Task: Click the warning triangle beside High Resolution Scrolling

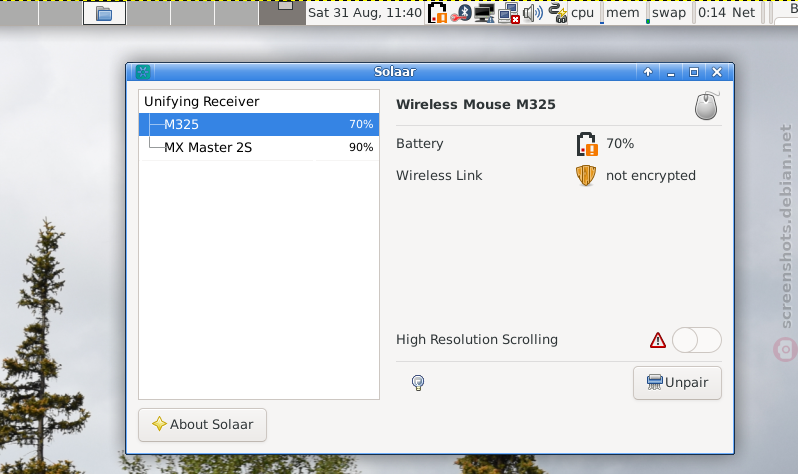Action: pos(658,340)
